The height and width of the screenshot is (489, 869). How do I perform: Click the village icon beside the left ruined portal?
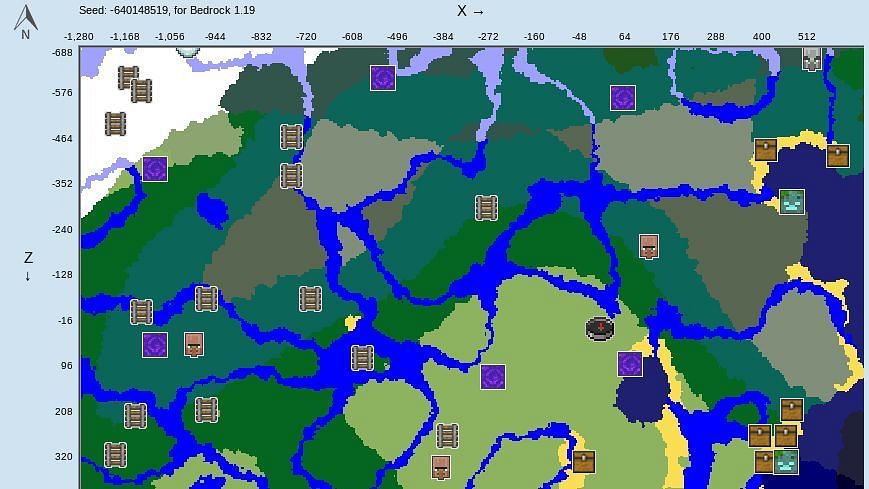point(194,345)
